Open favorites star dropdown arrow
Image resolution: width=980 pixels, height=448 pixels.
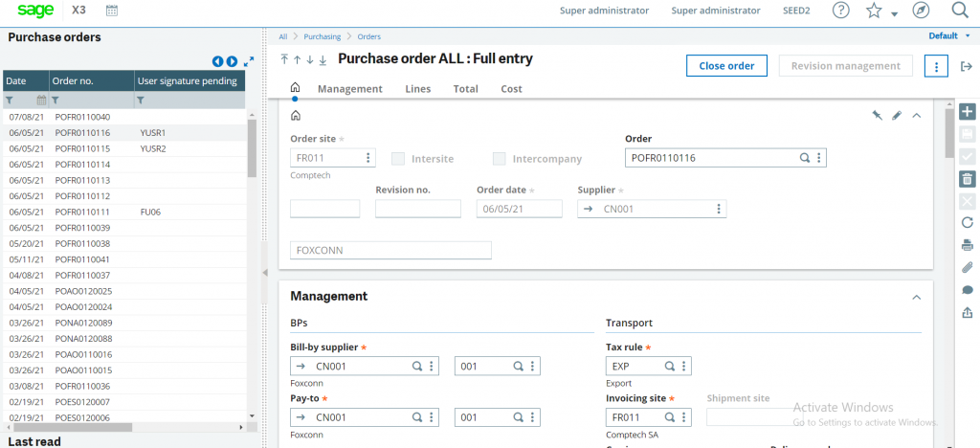click(x=895, y=13)
